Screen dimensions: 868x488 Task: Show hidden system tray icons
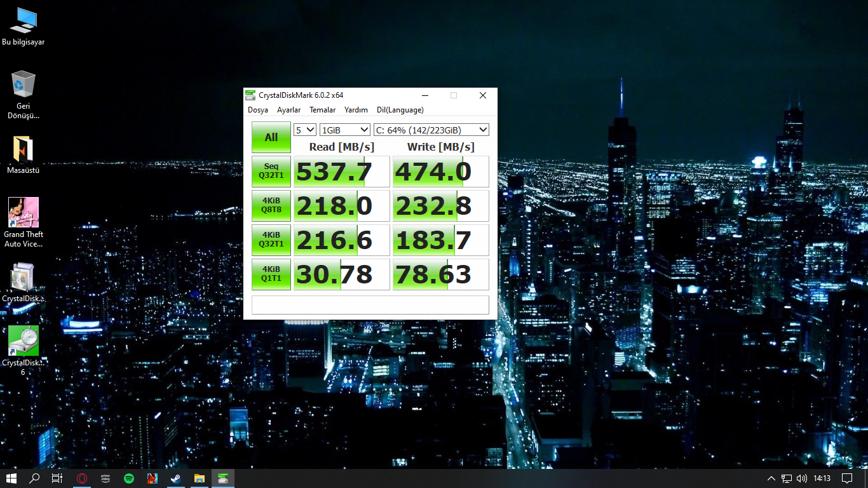click(x=771, y=478)
